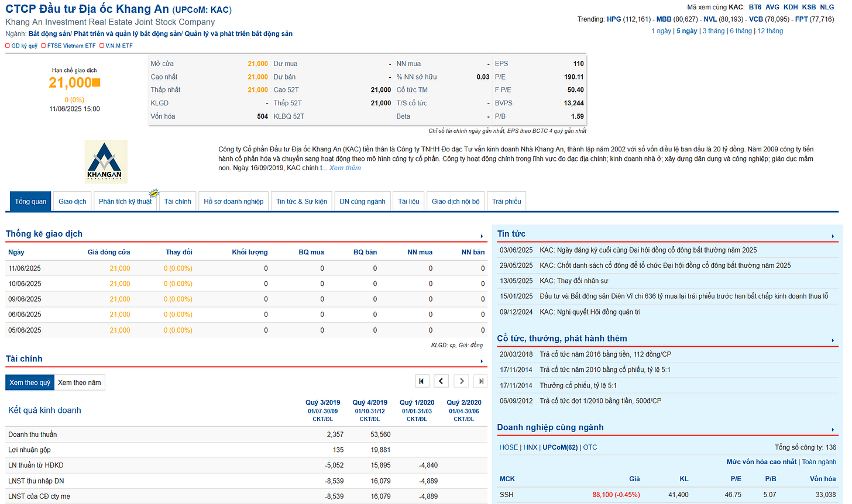Viewport: 852px width, 504px height.
Task: Click V.N.M ETF marker icon
Action: point(102,46)
